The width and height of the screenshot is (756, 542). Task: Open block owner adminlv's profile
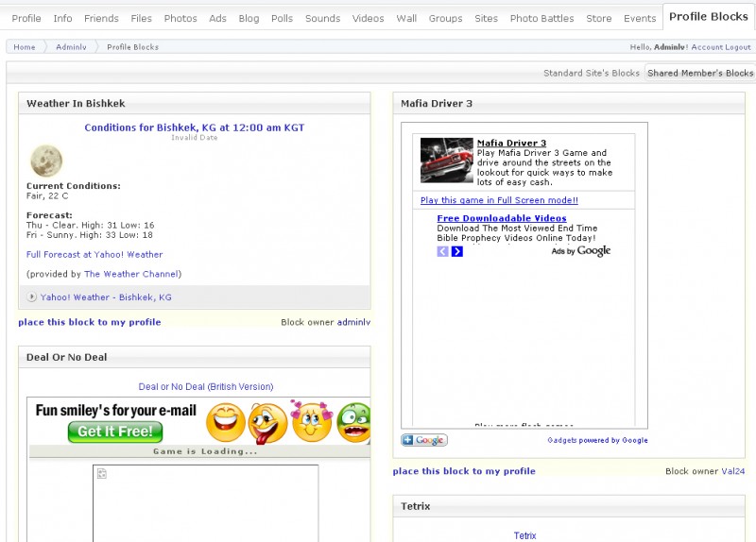[x=353, y=322]
